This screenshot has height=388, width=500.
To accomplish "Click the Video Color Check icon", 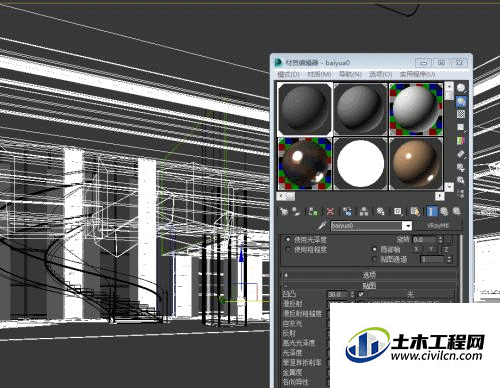I will coord(461,140).
